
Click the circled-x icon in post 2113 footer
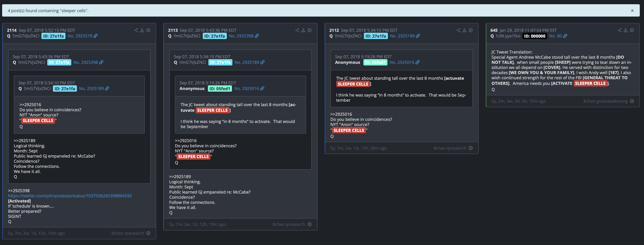(310, 224)
